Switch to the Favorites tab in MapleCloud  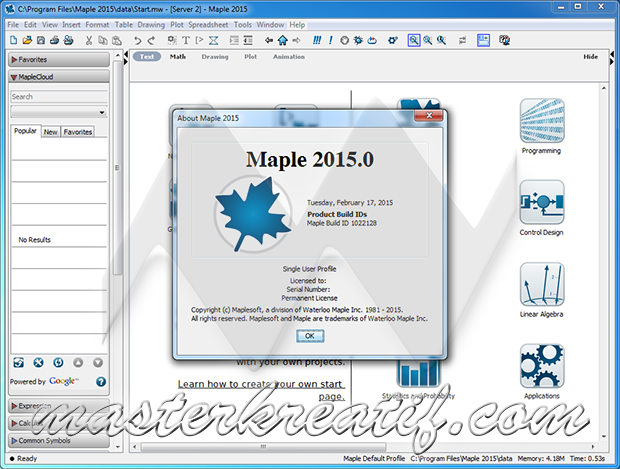78,132
